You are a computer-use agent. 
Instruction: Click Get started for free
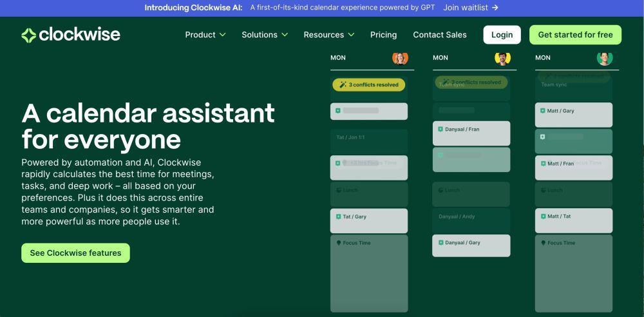point(575,35)
